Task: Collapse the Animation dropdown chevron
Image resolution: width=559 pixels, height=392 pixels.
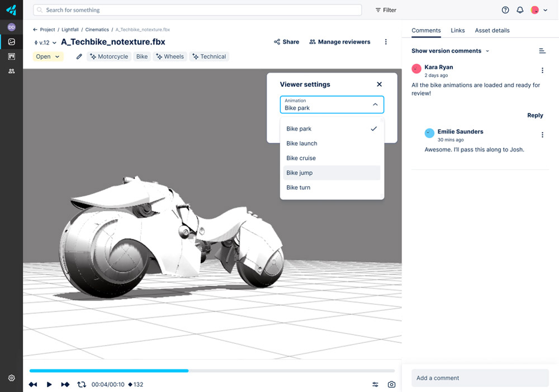Action: 375,105
